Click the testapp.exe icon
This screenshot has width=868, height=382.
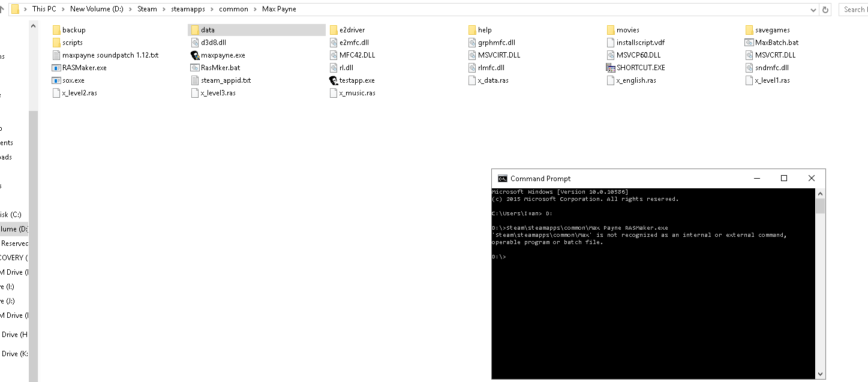coord(334,80)
